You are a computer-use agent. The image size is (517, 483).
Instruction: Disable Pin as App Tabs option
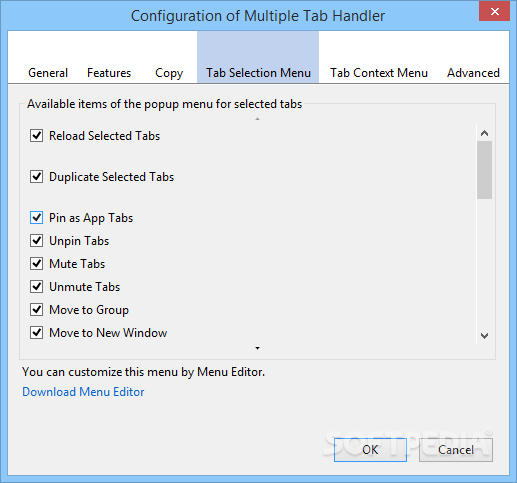pos(36,218)
